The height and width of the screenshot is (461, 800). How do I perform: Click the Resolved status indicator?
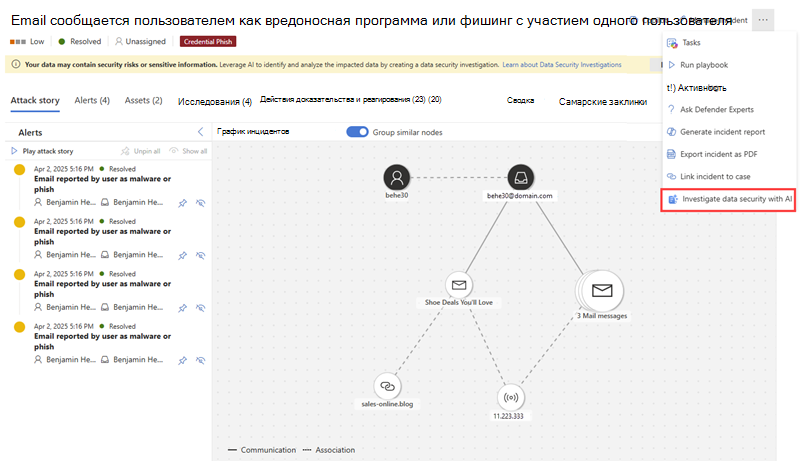80,41
